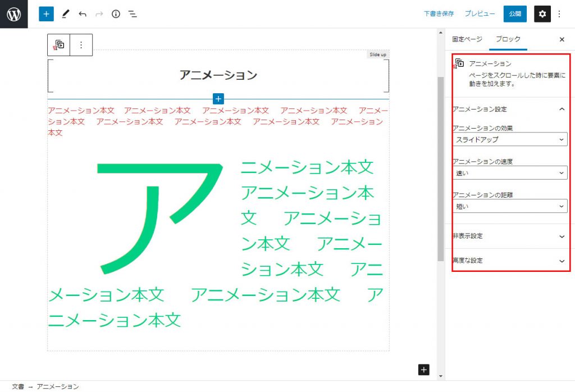Select the pencil Tools icon
Image resolution: width=575 pixels, height=392 pixels.
tap(65, 14)
